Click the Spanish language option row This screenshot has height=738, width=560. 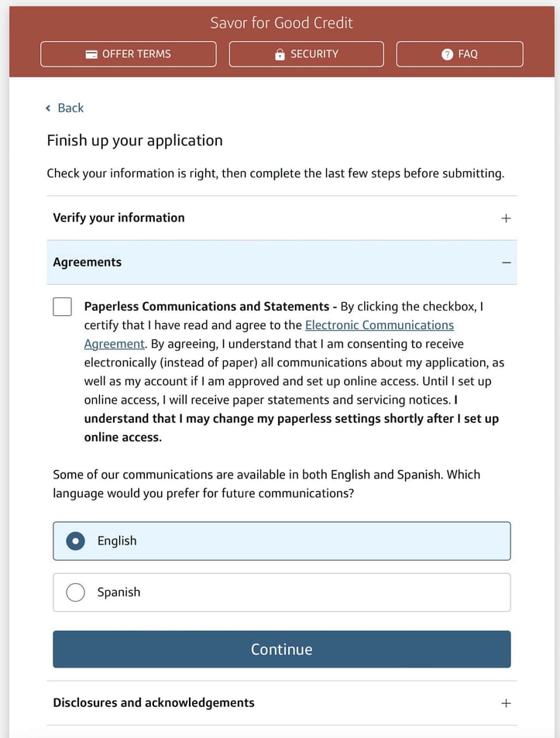point(282,592)
